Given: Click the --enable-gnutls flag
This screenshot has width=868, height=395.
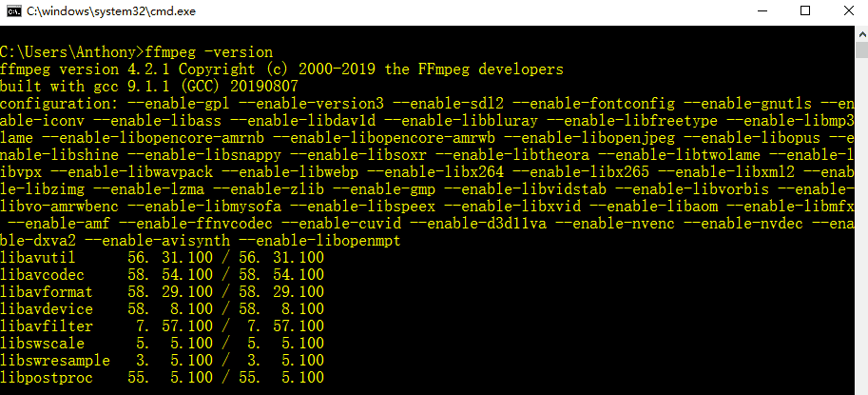Looking at the screenshot, I should (x=747, y=104).
